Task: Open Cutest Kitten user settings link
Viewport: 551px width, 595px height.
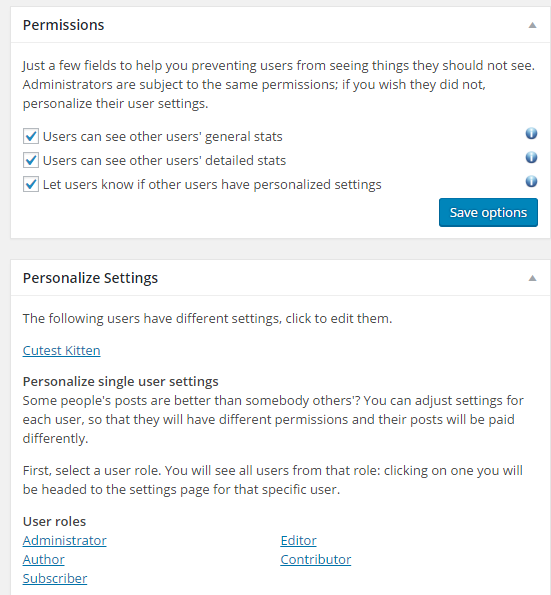Action: point(61,350)
